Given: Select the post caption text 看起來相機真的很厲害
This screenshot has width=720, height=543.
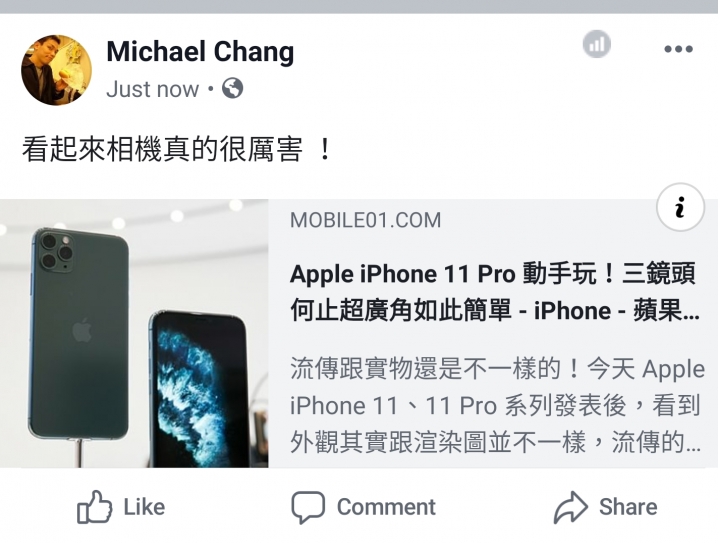Looking at the screenshot, I should [x=163, y=150].
